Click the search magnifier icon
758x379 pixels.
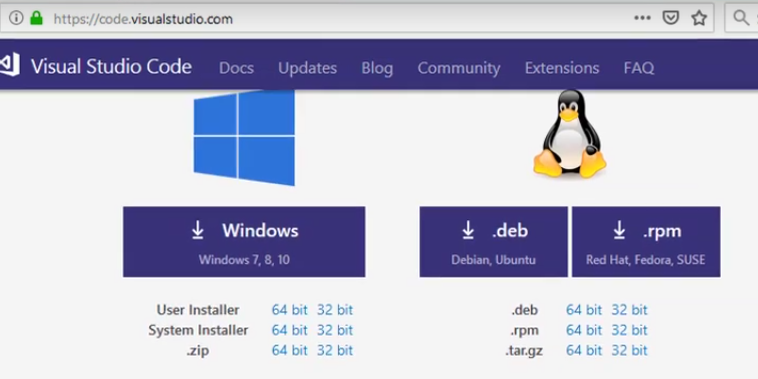[741, 18]
